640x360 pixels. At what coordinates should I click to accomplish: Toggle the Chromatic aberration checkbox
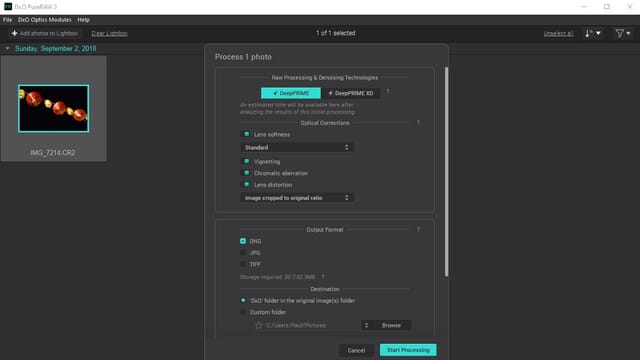click(247, 173)
